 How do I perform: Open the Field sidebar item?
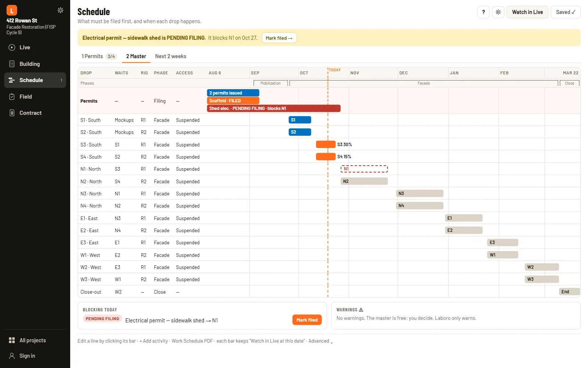35,97
